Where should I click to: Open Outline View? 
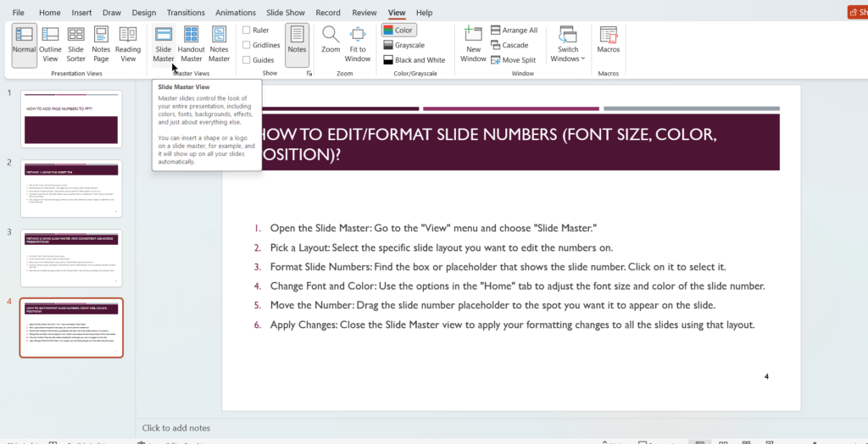50,44
